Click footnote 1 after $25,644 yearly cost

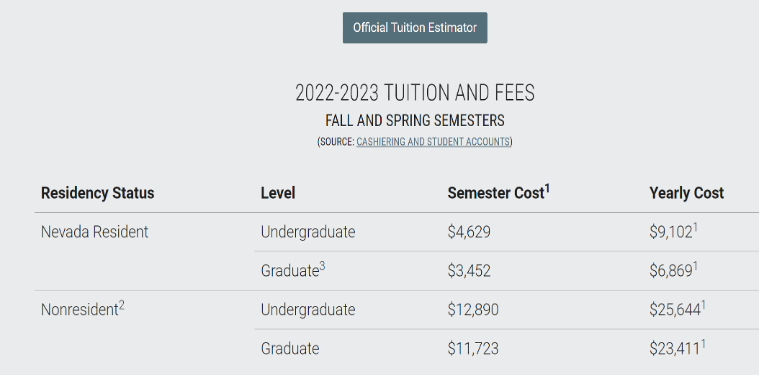[x=704, y=305]
